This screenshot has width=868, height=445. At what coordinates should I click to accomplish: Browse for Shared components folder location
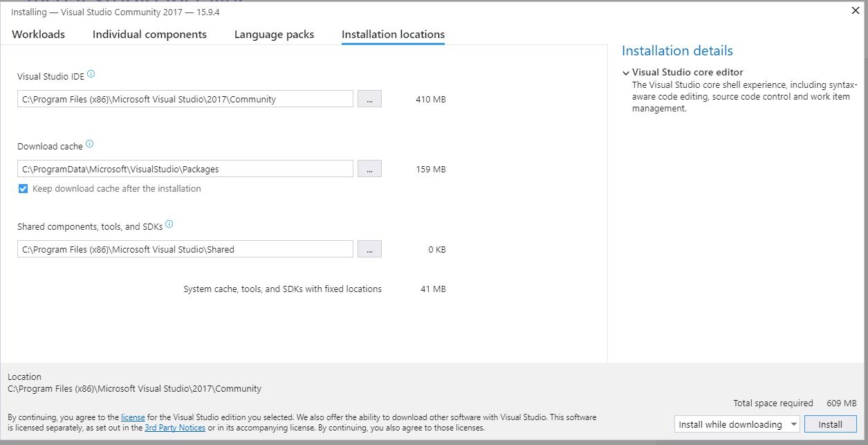(x=369, y=249)
